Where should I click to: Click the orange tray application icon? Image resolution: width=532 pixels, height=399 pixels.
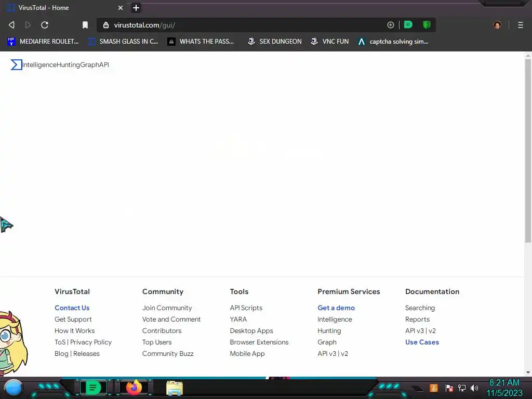[x=434, y=388]
